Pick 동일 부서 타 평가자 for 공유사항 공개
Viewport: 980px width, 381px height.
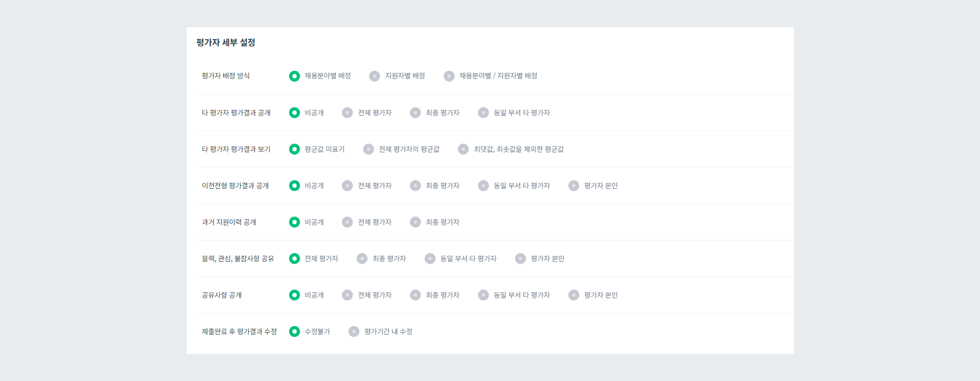coord(483,294)
